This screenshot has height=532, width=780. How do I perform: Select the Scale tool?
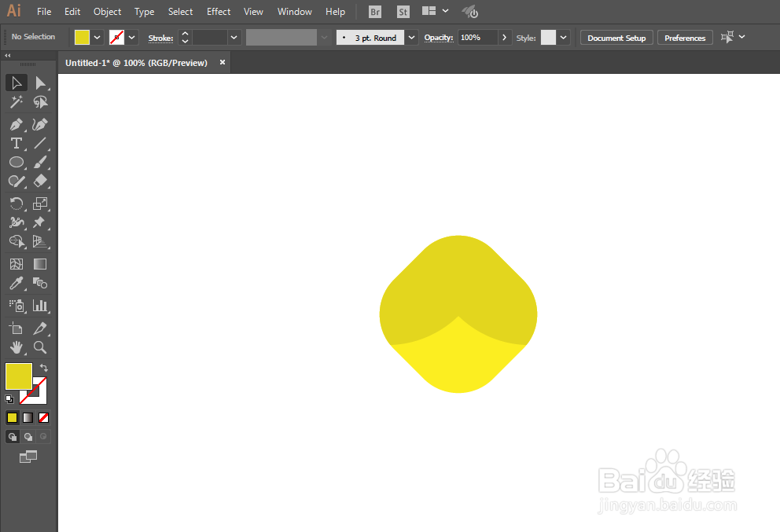[40, 204]
